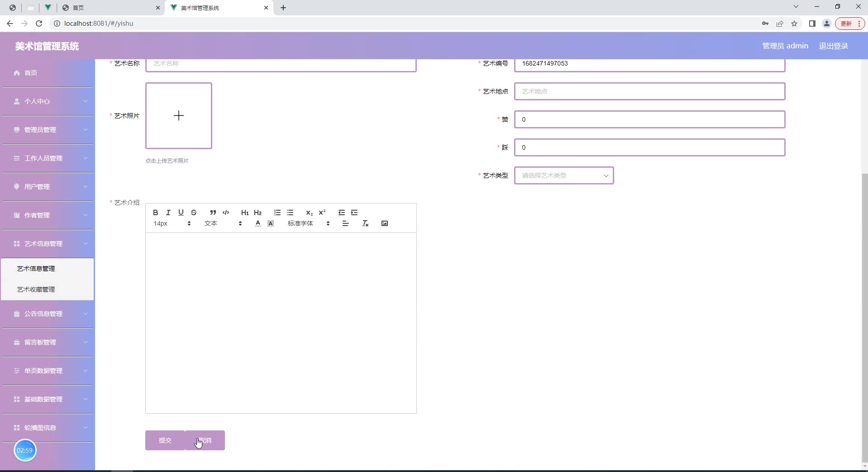868x472 pixels.
Task: Bookmark this page with the star
Action: 794,24
